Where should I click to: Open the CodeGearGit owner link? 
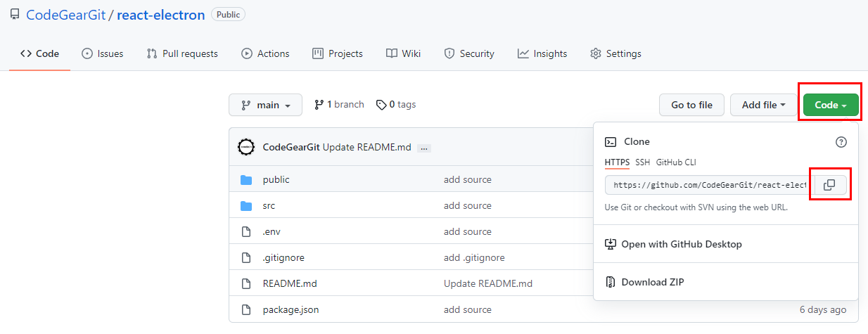point(65,15)
